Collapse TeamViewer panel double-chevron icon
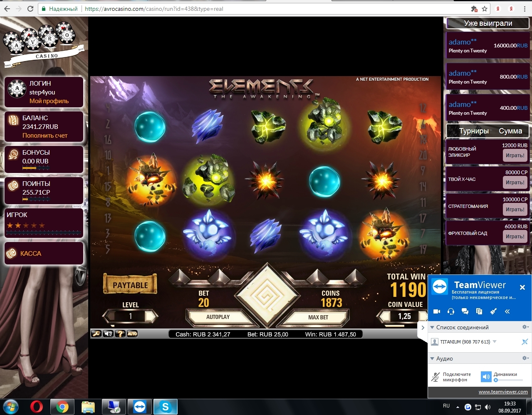The height and width of the screenshot is (415, 532). (507, 311)
